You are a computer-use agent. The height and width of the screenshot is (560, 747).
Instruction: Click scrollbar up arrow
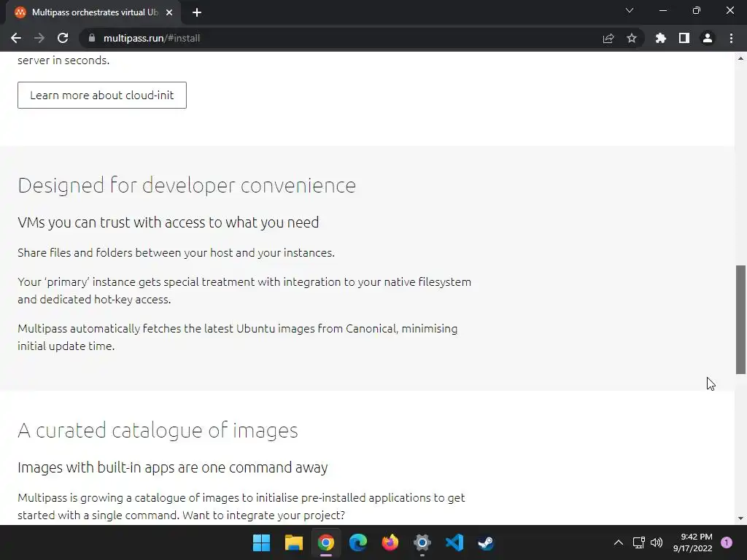coord(740,58)
